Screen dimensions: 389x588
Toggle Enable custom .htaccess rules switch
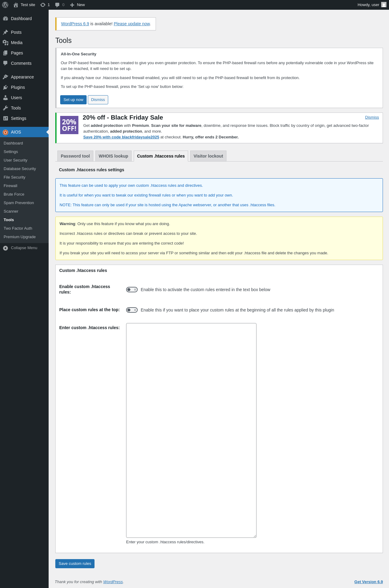point(132,290)
